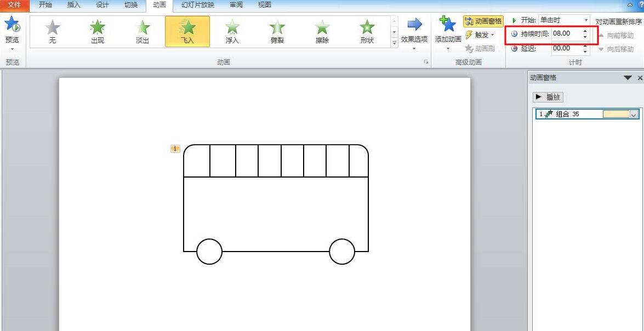Click the 持续时间 duration input field

[x=566, y=33]
